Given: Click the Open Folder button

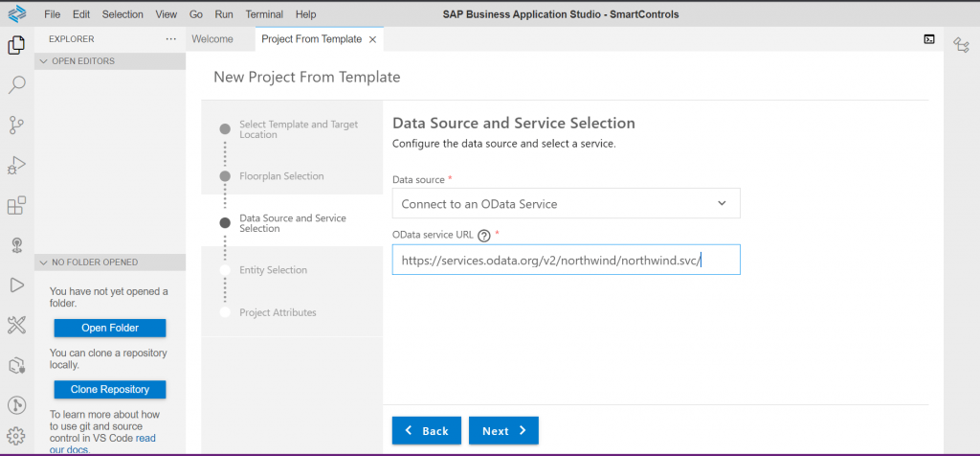Looking at the screenshot, I should tap(110, 328).
